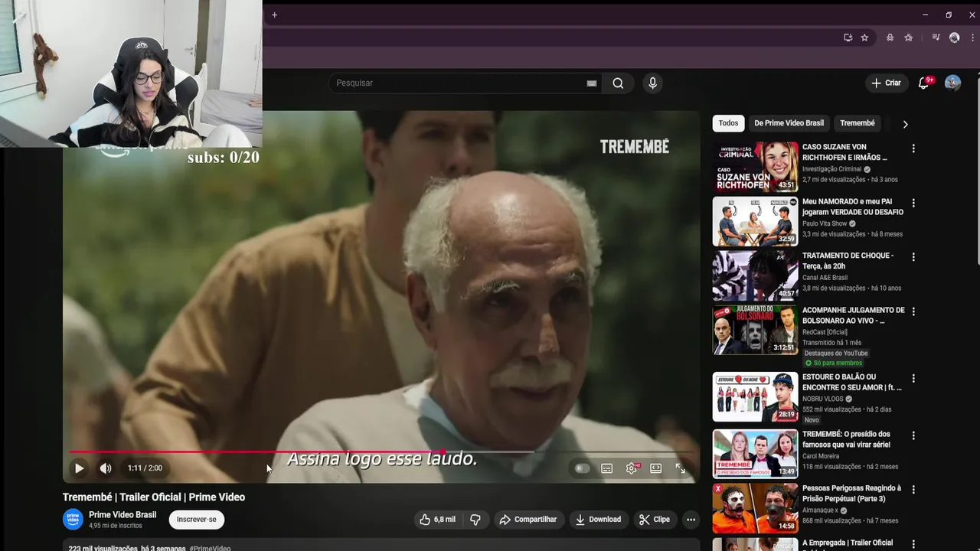Viewport: 980px width, 551px height.
Task: Open options for 'Pessoas Perigosas Reagindo' video
Action: point(913,489)
